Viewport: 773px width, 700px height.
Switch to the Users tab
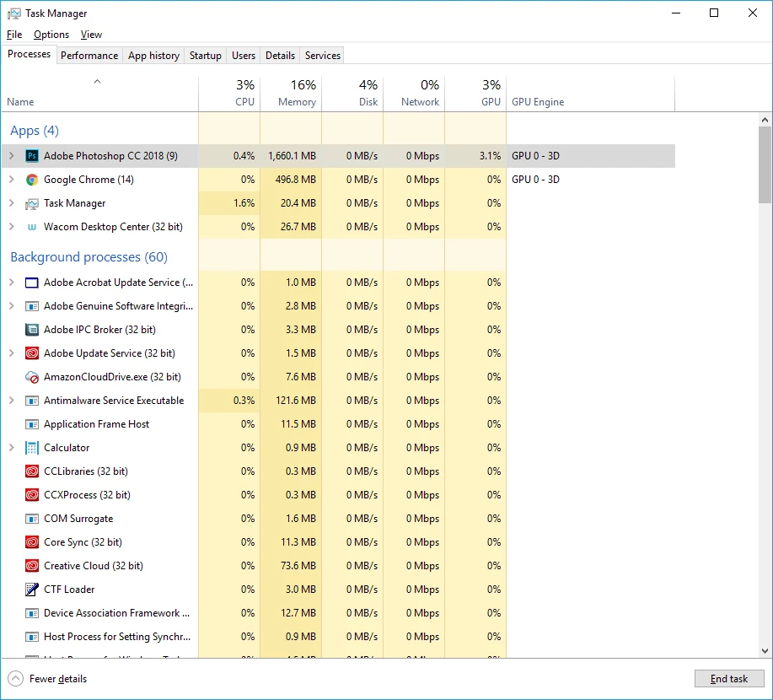click(244, 56)
